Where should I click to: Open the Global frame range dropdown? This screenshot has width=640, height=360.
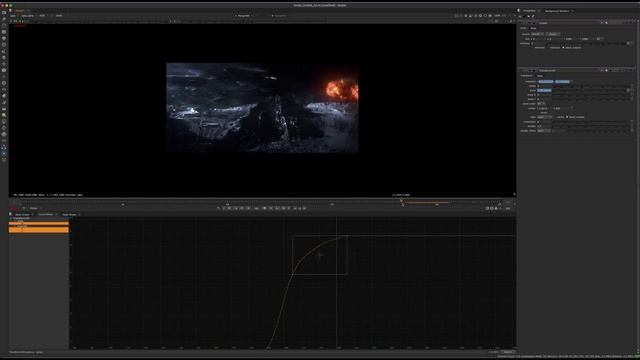coord(34,208)
